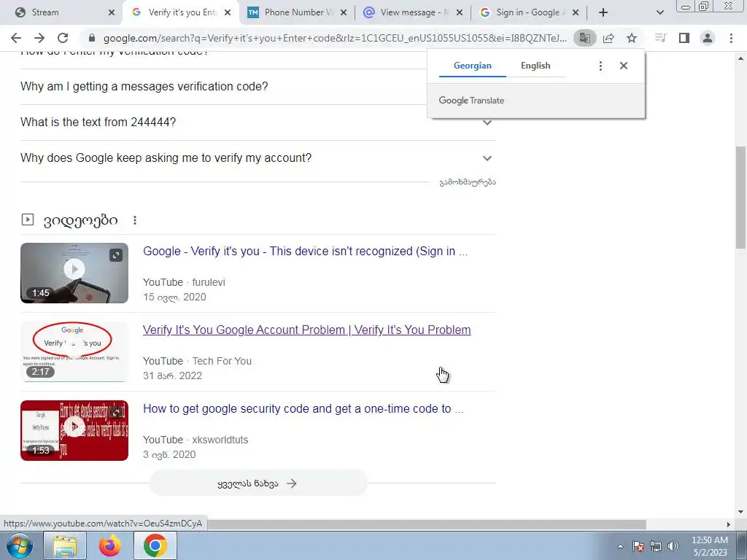Expand preview on the furulevi thumbnail

[x=116, y=255]
